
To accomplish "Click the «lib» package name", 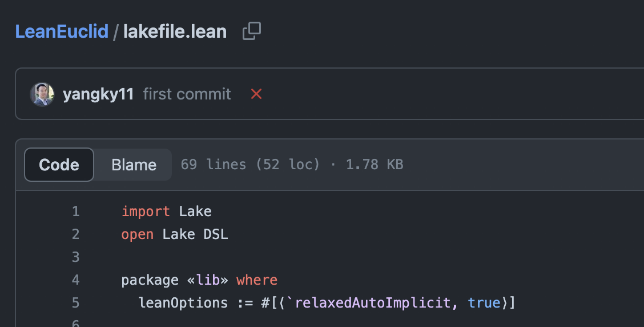I will (207, 280).
